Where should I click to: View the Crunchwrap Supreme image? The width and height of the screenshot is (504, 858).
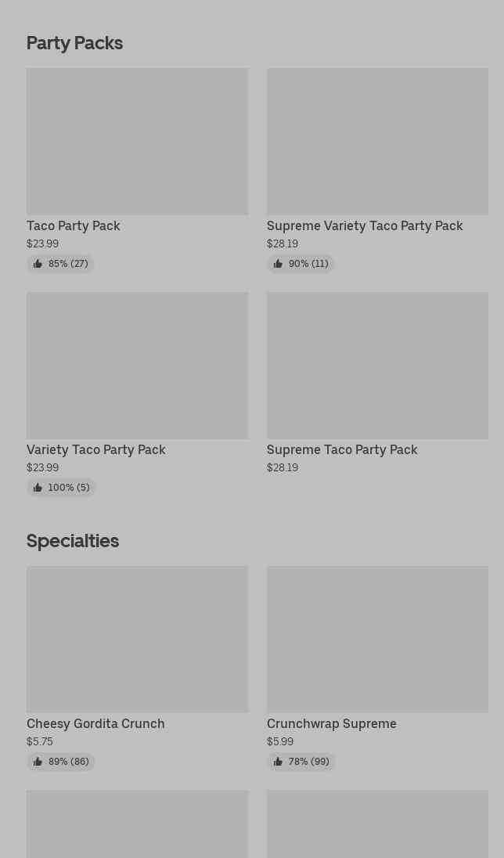pos(377,639)
